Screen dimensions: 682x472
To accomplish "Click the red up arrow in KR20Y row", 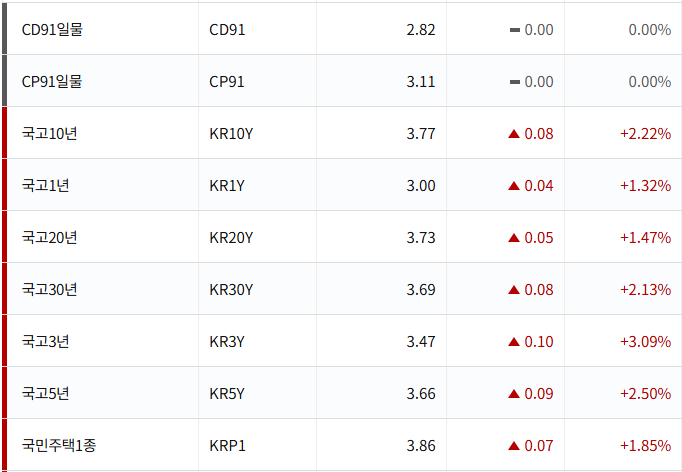I will 514,238.
